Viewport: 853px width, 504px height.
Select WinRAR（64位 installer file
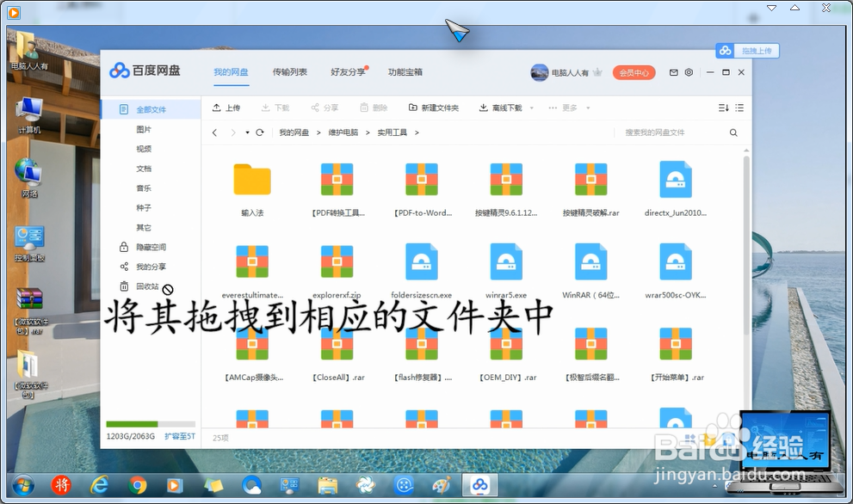(590, 261)
